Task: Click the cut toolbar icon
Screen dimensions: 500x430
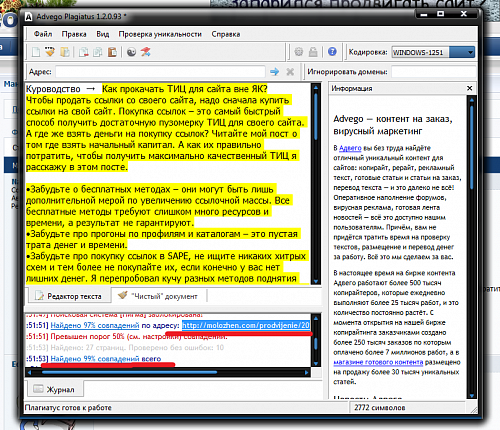Action: 83,52
